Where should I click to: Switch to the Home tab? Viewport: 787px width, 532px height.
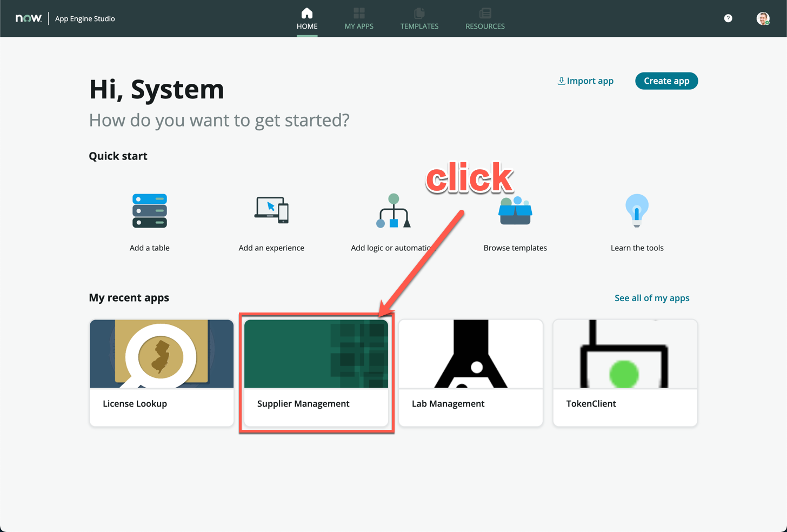tap(307, 19)
